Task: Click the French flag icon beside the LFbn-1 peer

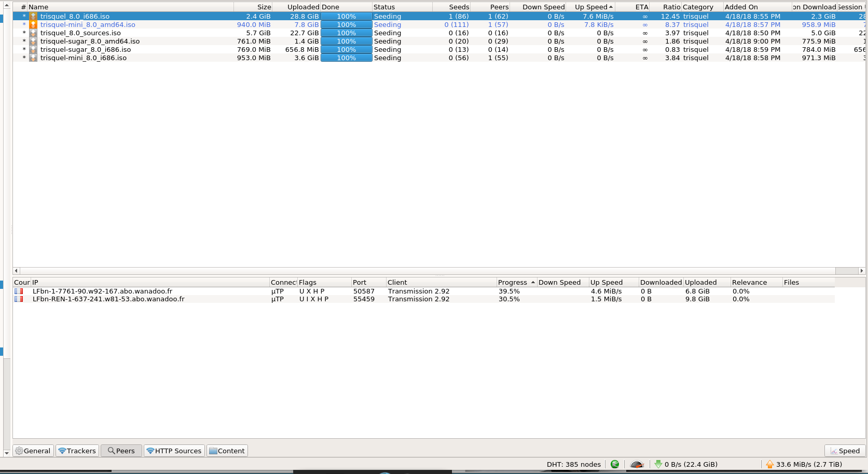Action: pyautogui.click(x=19, y=291)
